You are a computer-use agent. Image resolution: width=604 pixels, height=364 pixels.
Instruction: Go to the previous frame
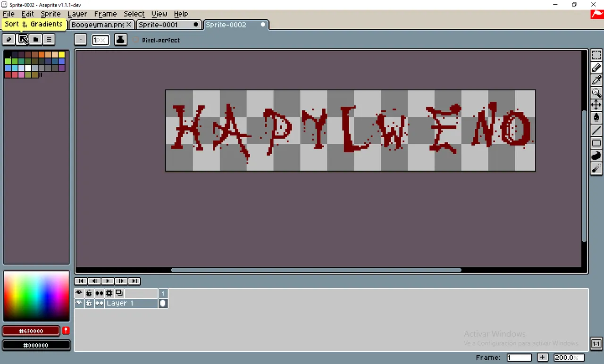click(x=94, y=281)
